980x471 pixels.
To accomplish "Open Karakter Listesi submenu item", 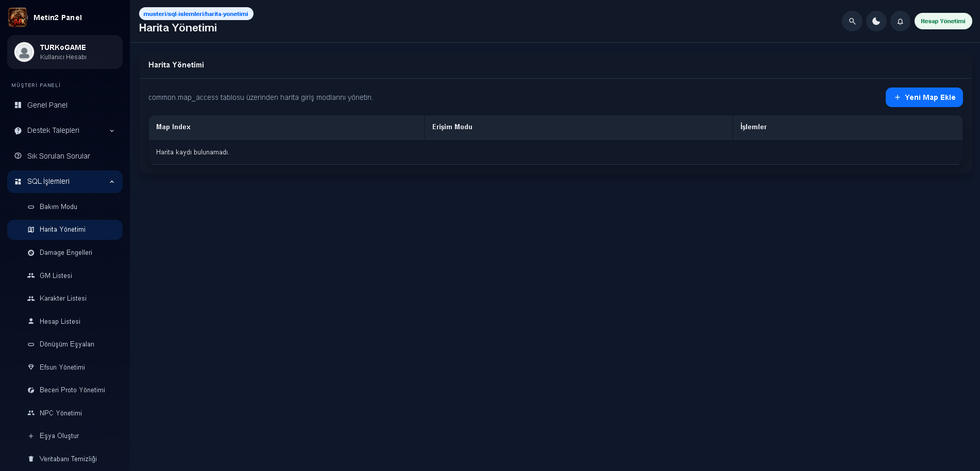I will pyautogui.click(x=65, y=299).
